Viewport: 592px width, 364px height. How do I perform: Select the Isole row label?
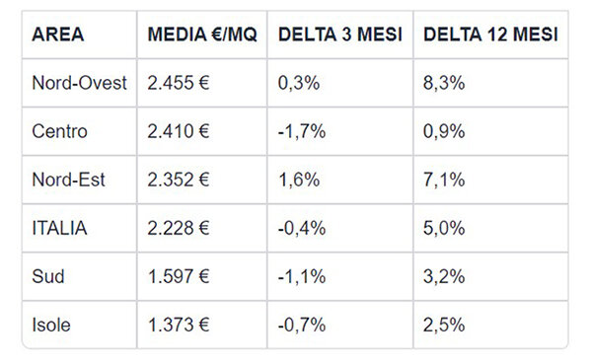click(x=51, y=326)
